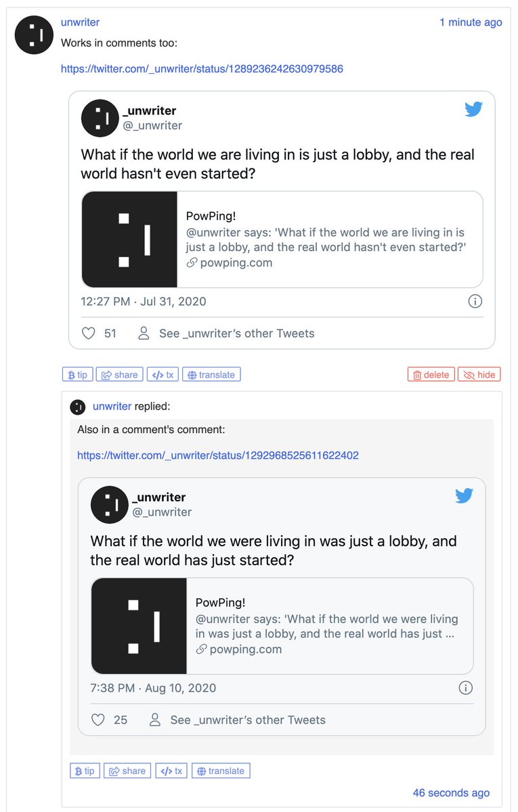Image resolution: width=518 pixels, height=812 pixels.
Task: Like the first tweet via heart icon
Action: tap(88, 333)
